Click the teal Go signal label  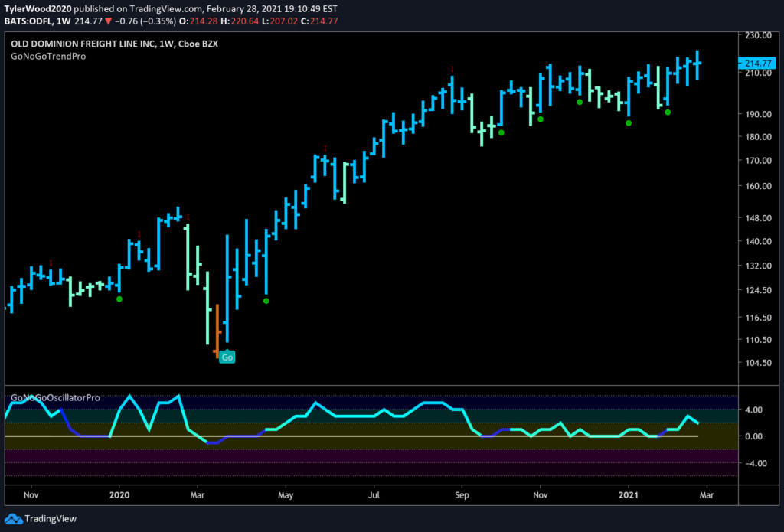227,357
